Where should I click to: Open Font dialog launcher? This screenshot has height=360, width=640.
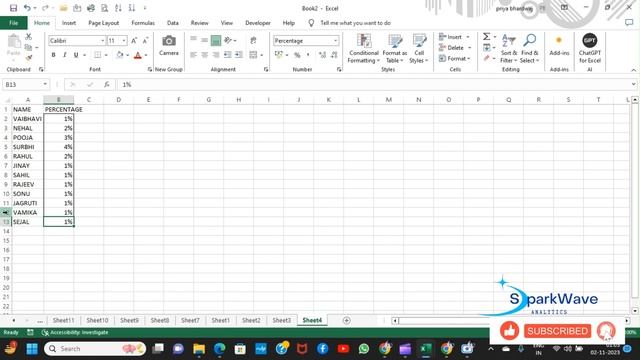point(150,69)
